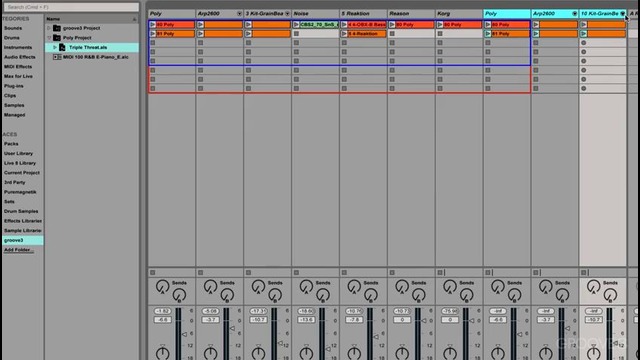This screenshot has width=640, height=360.
Task: Click peak level -1.82 of first Poly track
Action: (163, 311)
